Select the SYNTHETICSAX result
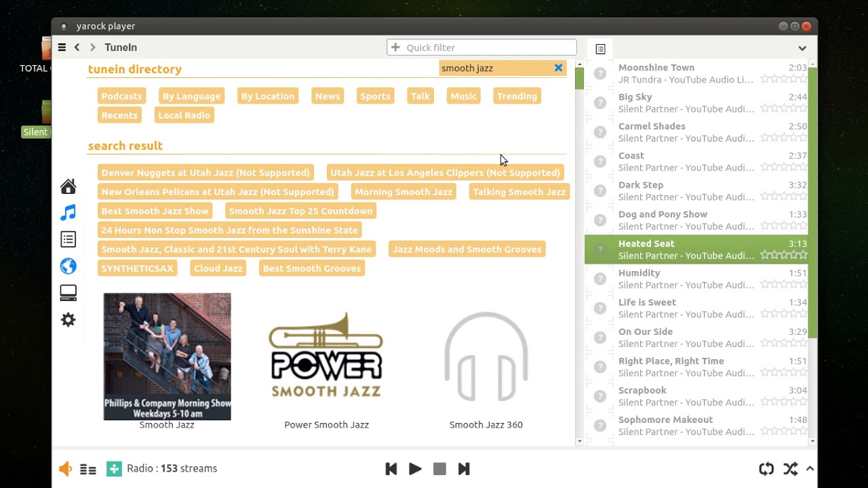The width and height of the screenshot is (868, 488). tap(138, 268)
